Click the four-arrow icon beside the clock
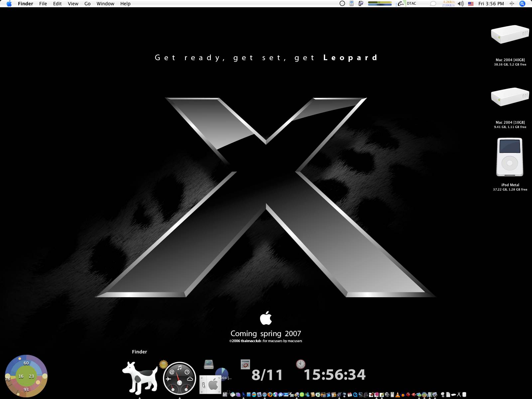Viewport: 532px width, 399px height. pyautogui.click(x=512, y=4)
